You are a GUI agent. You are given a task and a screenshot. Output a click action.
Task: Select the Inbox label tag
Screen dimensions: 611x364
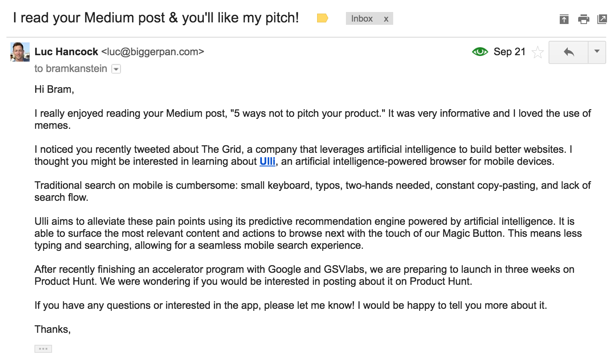(362, 19)
